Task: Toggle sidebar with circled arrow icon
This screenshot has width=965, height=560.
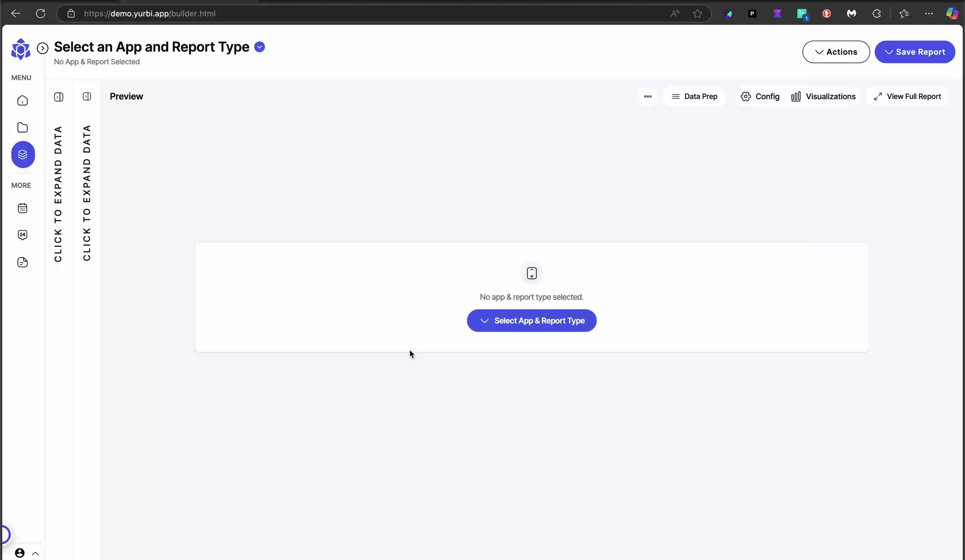Action: point(43,48)
